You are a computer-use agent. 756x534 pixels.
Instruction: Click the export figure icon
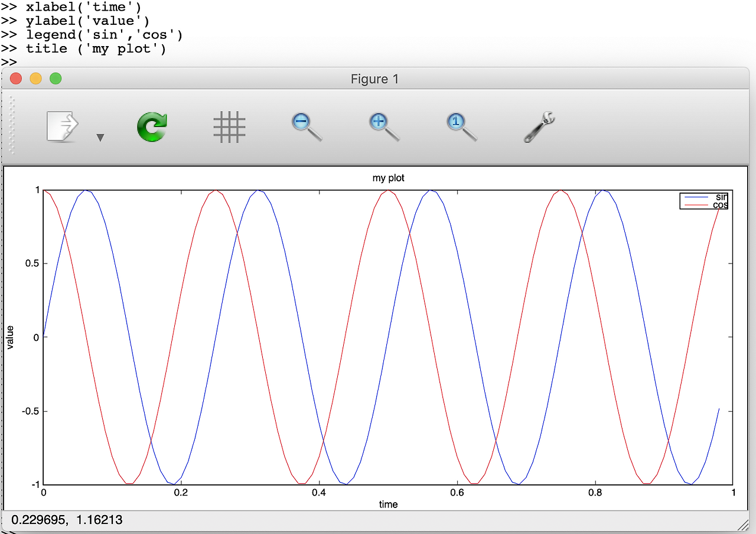[63, 125]
